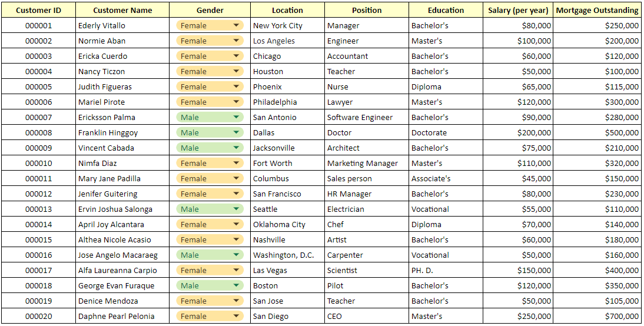644x326 pixels.
Task: Select the Education header cell
Action: (x=446, y=10)
